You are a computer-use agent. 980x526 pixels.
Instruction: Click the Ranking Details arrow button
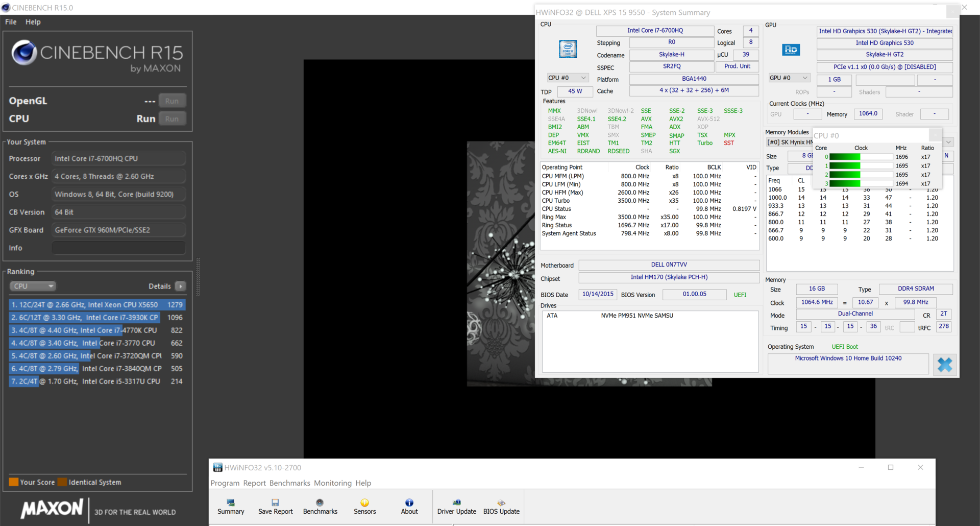click(181, 286)
